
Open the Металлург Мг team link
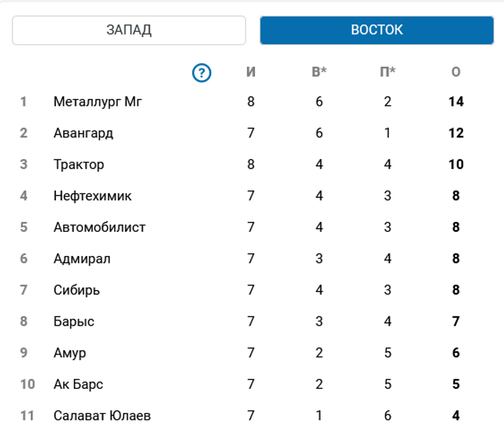click(98, 101)
